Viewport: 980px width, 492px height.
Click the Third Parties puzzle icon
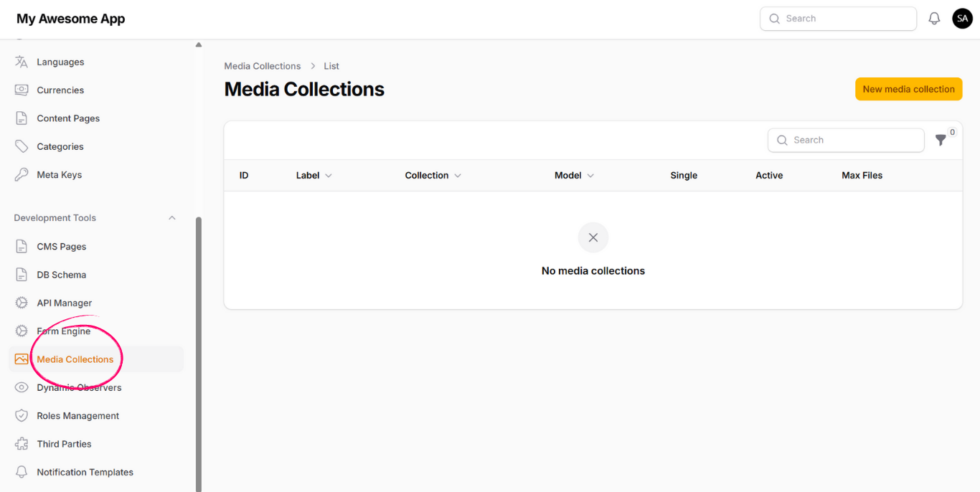click(22, 444)
